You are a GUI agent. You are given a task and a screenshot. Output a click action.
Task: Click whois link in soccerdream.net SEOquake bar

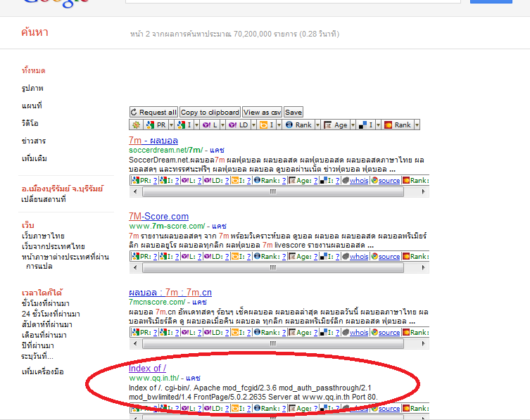(359, 180)
